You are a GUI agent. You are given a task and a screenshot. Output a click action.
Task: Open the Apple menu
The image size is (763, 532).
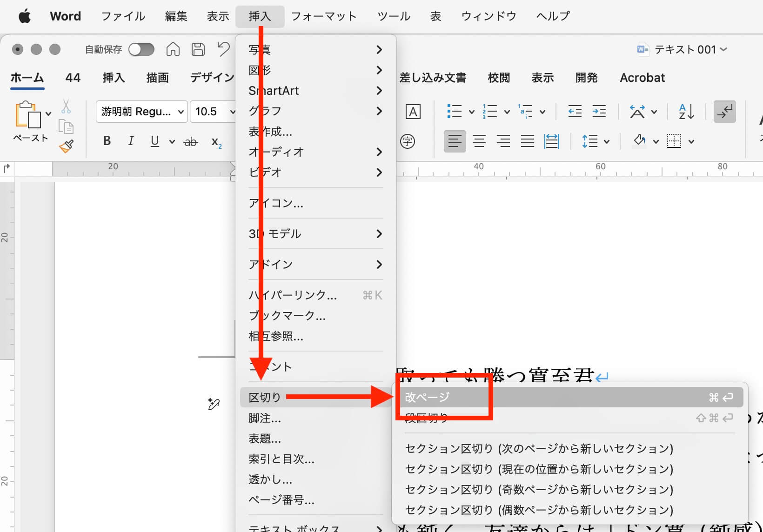click(x=25, y=16)
